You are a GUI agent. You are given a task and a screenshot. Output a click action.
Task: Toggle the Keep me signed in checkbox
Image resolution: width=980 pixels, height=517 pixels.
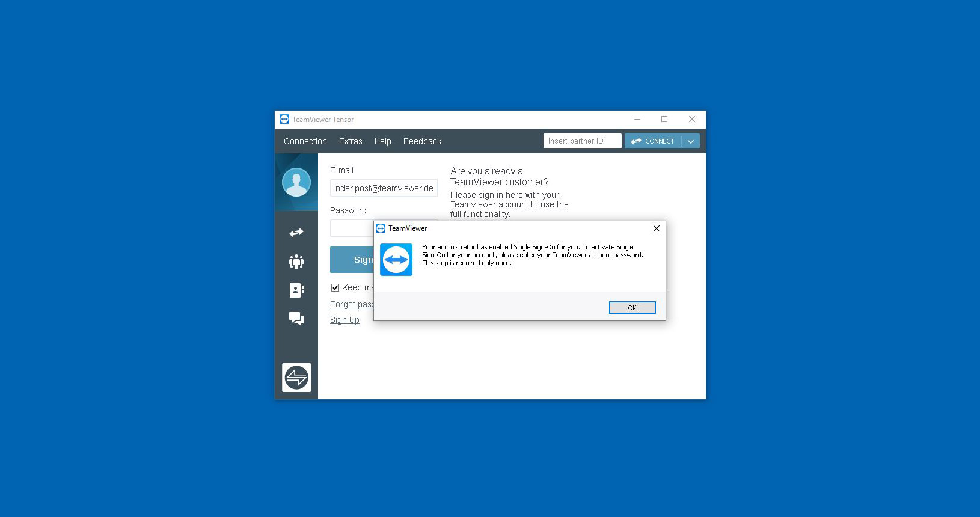pyautogui.click(x=335, y=287)
